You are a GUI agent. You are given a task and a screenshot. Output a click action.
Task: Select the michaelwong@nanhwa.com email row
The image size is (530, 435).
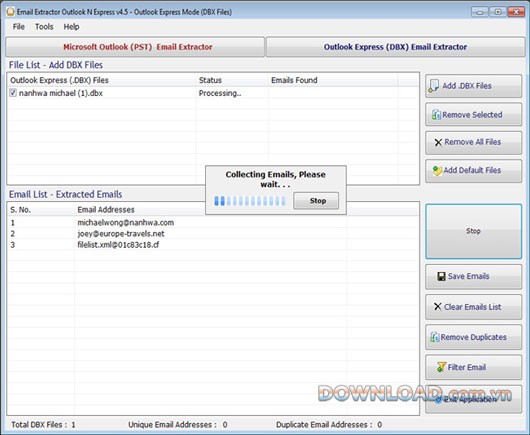[213, 222]
